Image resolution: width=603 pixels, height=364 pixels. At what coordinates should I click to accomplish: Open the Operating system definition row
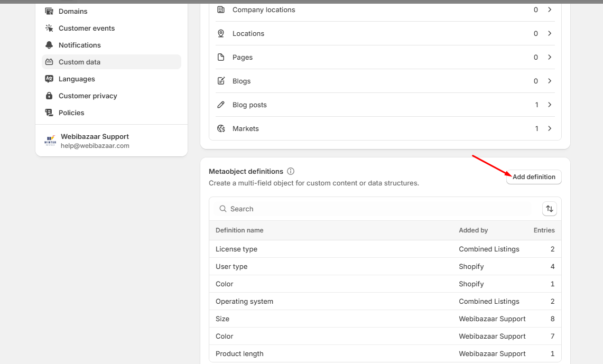click(244, 301)
